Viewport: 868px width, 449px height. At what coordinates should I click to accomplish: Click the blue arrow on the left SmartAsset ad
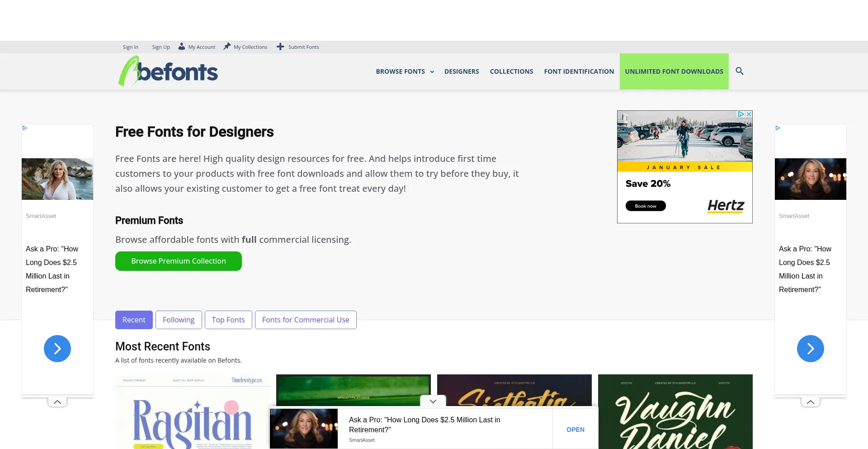click(57, 349)
